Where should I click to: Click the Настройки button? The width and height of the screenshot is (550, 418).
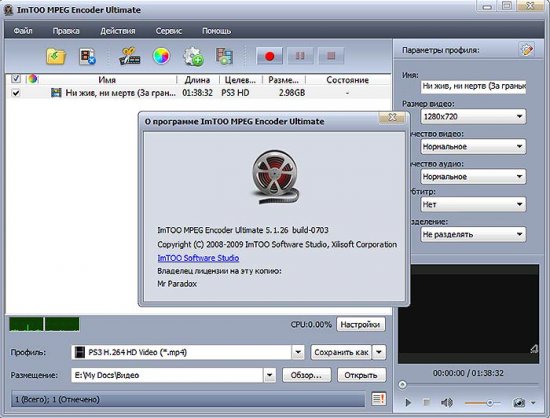(x=360, y=324)
